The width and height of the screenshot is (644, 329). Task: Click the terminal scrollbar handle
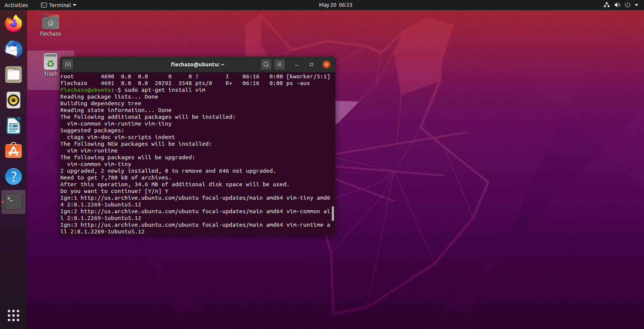click(x=332, y=213)
